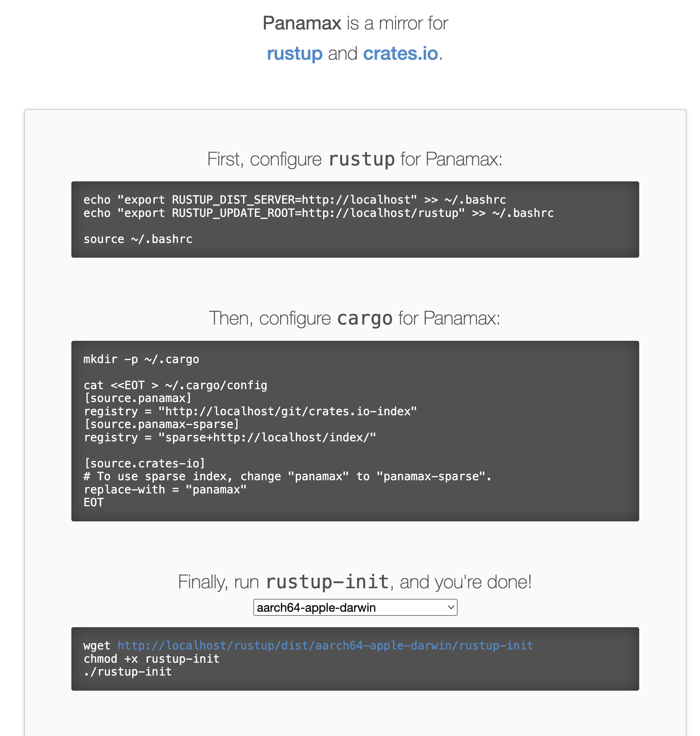The width and height of the screenshot is (700, 736).
Task: Click the [source.crates-io] config line
Action: pos(145,464)
